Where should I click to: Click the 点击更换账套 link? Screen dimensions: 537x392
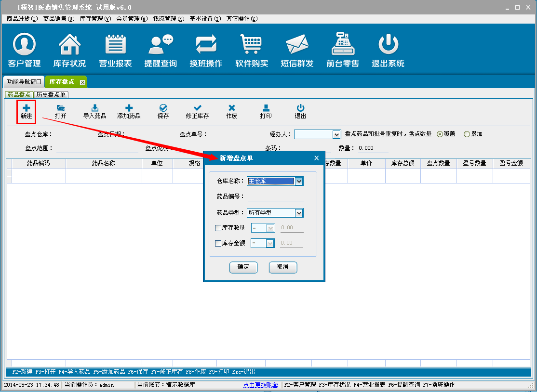(x=261, y=385)
